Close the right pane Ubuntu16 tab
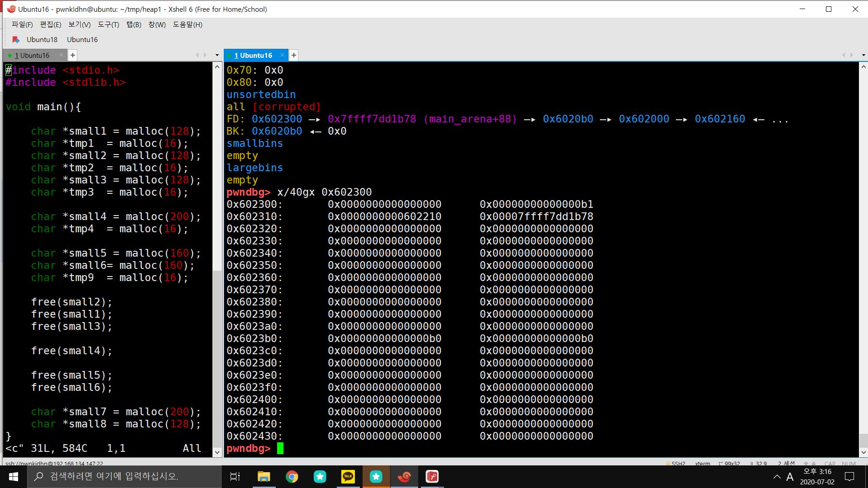868x488 pixels. [282, 55]
